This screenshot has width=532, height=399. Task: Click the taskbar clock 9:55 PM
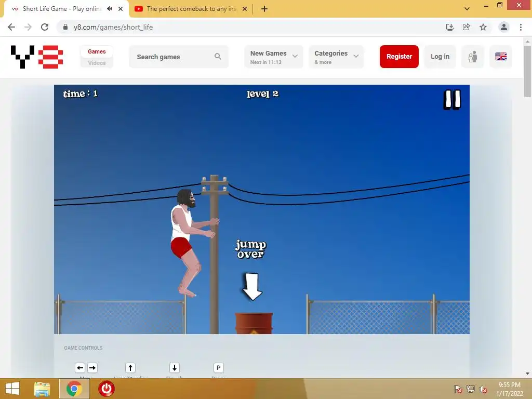click(509, 385)
